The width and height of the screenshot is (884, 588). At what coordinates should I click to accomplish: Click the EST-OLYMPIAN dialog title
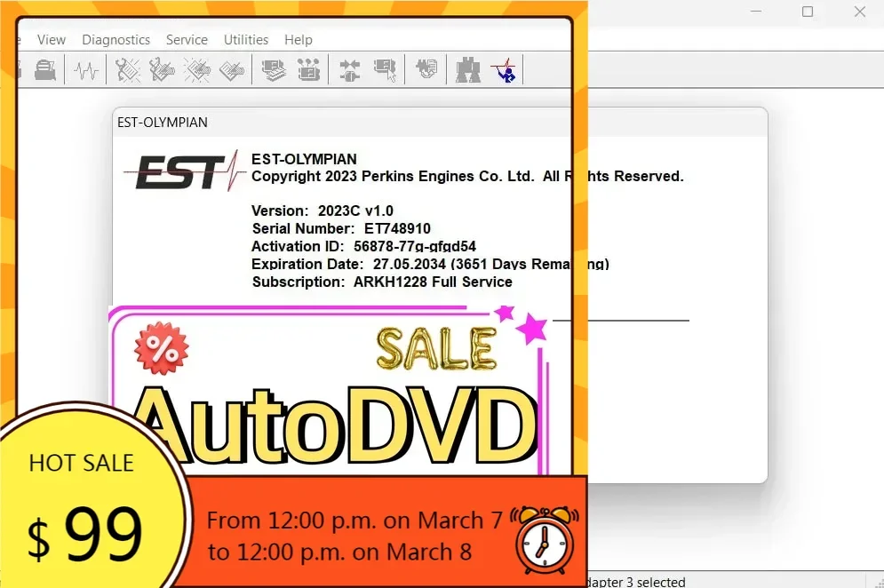coord(163,123)
